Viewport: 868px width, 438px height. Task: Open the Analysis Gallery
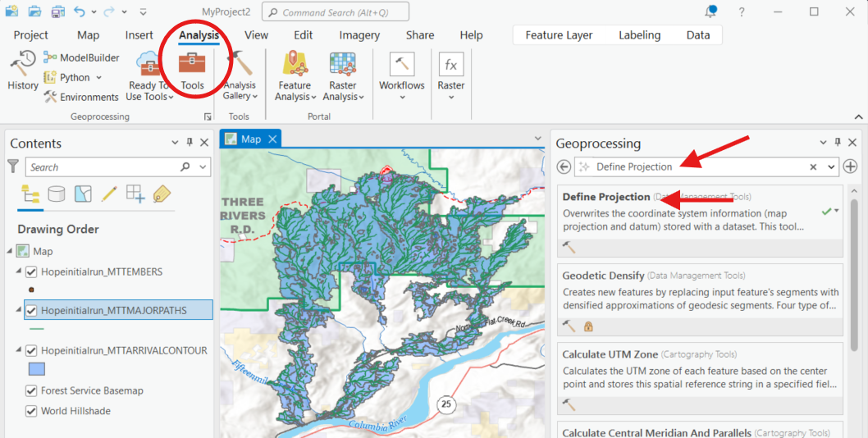240,75
